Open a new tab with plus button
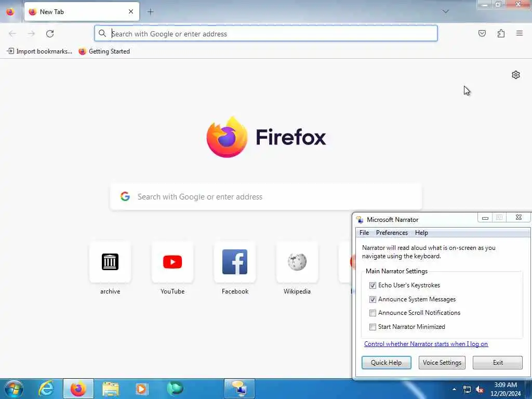The width and height of the screenshot is (532, 399). pos(150,12)
